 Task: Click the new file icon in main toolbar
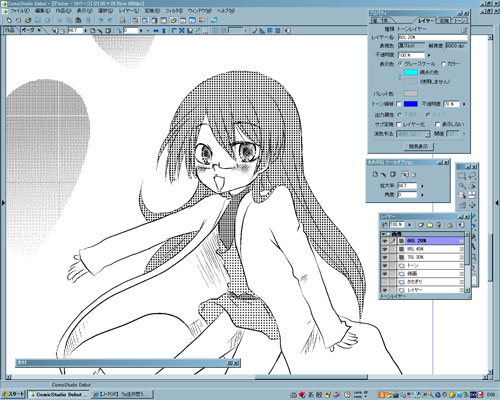9,20
